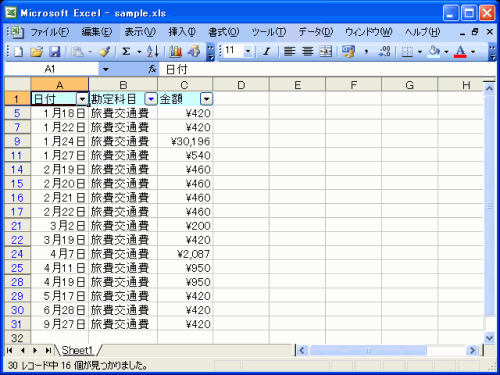The image size is (500, 375).
Task: Expand the Formatting toolbar options chevron
Action: tap(493, 52)
